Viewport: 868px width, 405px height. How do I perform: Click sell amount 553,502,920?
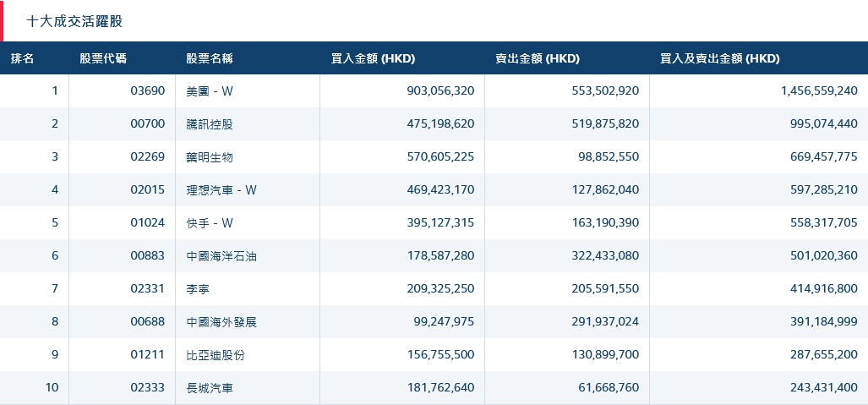(x=605, y=90)
